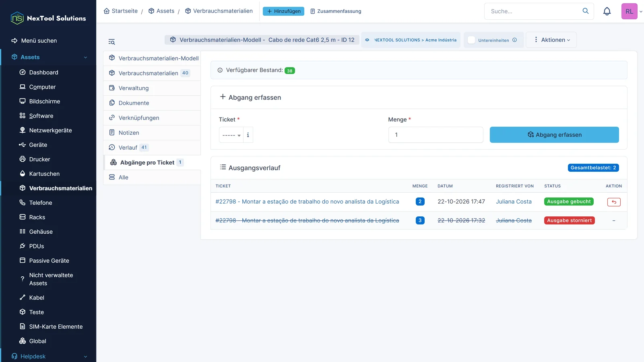Open Netzwerkgeräte in sidebar
The width and height of the screenshot is (644, 362).
(x=50, y=130)
